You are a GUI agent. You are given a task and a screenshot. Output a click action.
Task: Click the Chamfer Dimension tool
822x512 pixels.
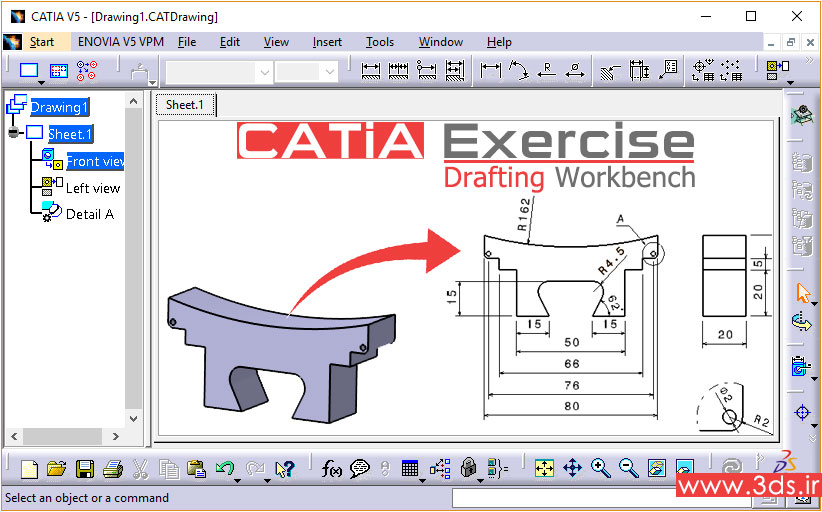pos(610,71)
